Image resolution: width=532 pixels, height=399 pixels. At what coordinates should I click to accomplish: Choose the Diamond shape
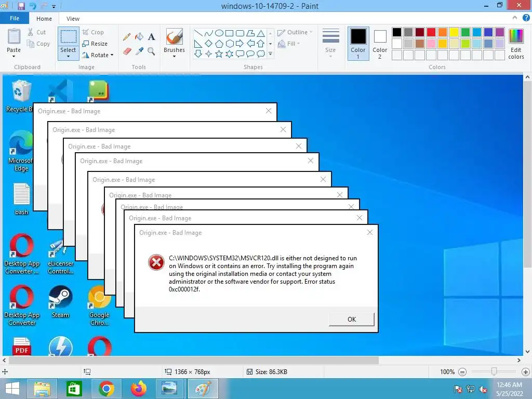coord(209,44)
